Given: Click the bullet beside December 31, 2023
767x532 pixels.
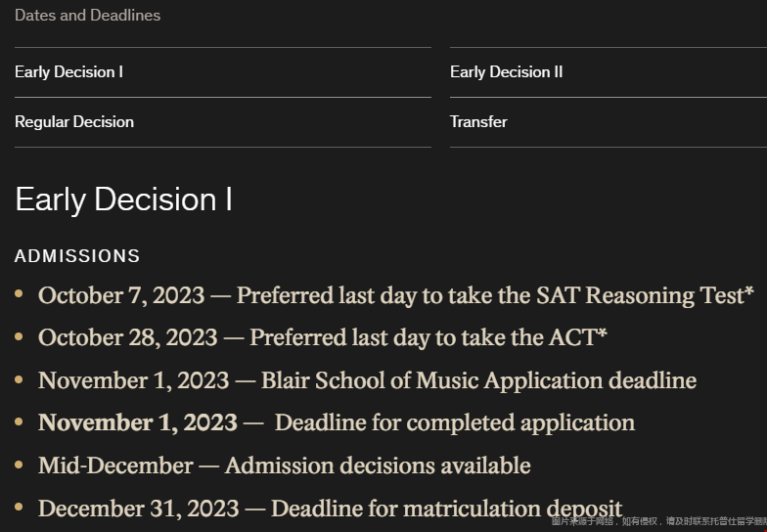Looking at the screenshot, I should click(20, 507).
